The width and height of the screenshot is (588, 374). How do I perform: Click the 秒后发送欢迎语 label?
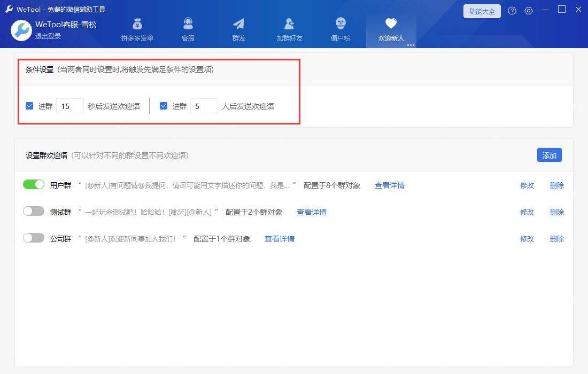click(114, 106)
